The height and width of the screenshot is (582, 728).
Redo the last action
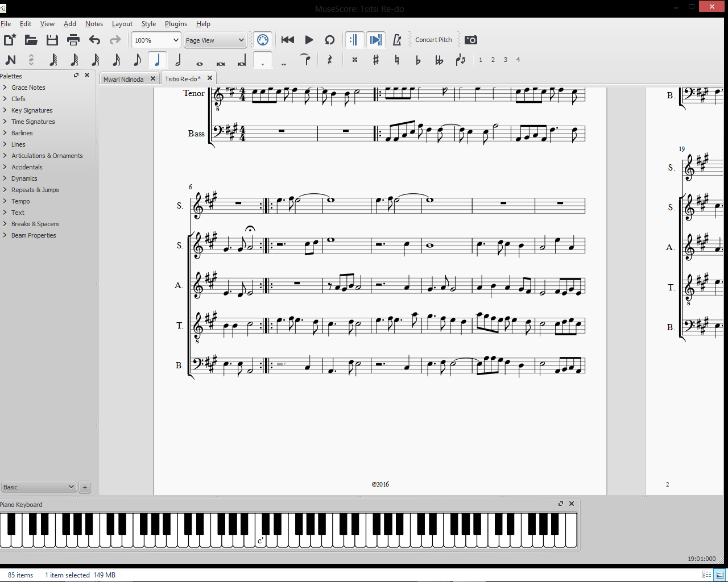(x=115, y=40)
